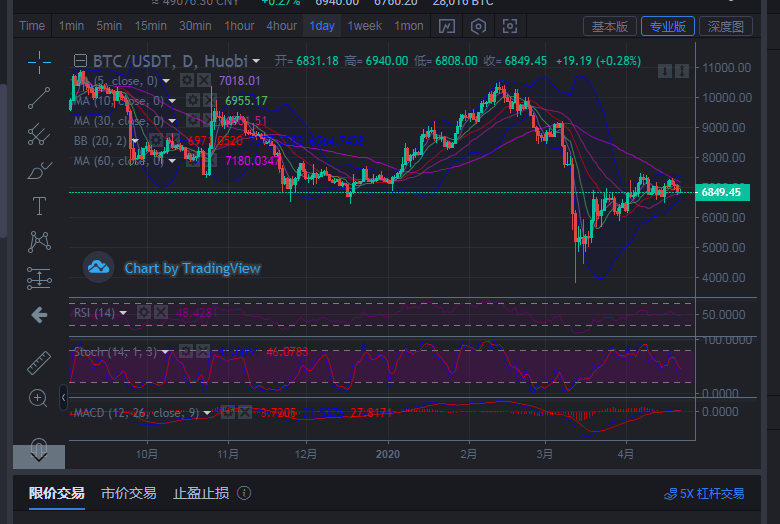780x524 pixels.
Task: Expand MA (30, close, 0) dropdown arrow
Action: click(172, 121)
